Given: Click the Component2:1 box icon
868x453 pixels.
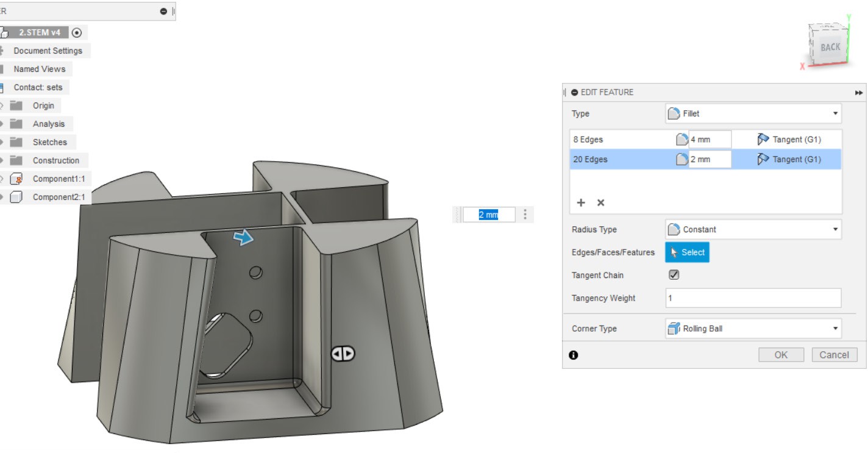Looking at the screenshot, I should pyautogui.click(x=17, y=198).
